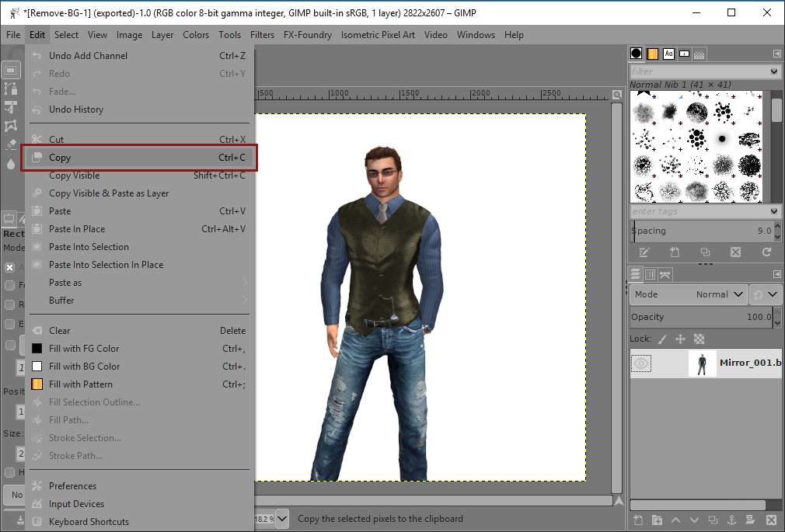Click Fill with FG Color
785x532 pixels.
click(x=83, y=349)
